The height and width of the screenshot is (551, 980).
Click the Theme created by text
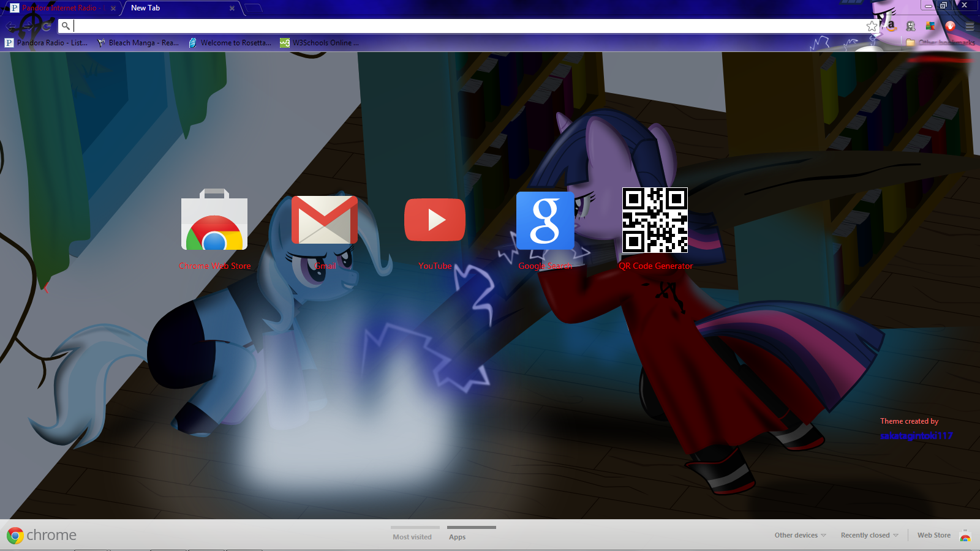(910, 421)
